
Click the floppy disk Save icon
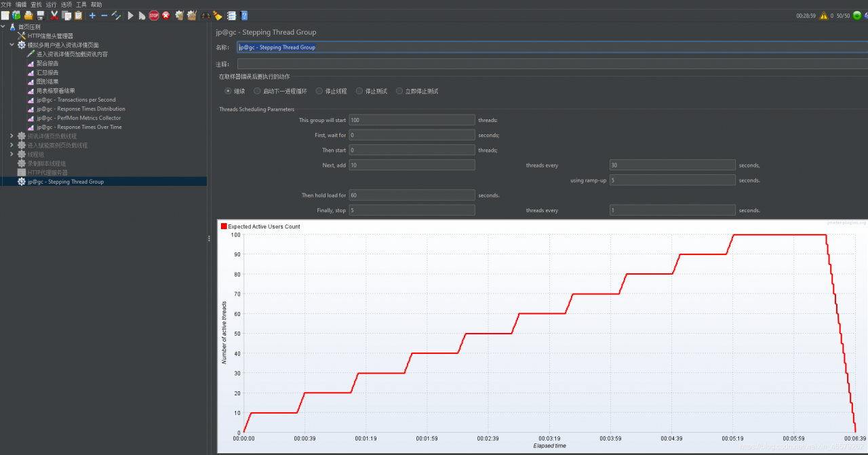coord(40,15)
